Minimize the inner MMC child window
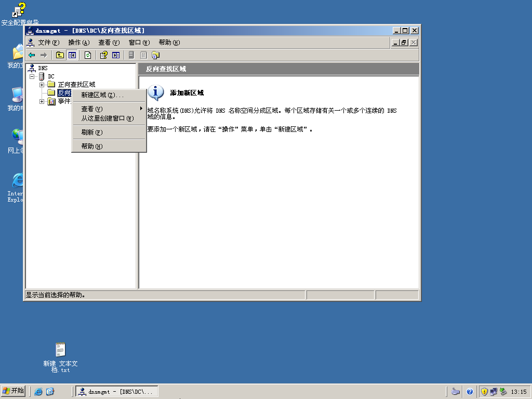The width and height of the screenshot is (532, 399). [x=395, y=43]
